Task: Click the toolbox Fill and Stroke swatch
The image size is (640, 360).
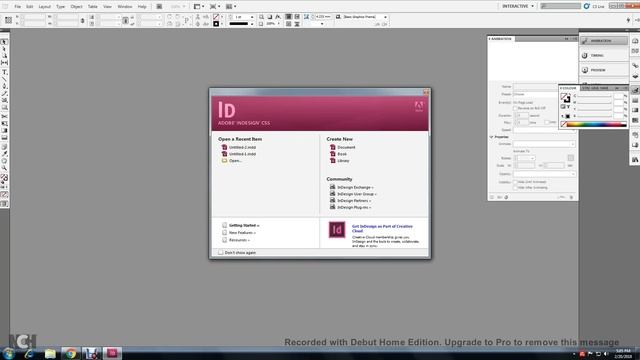Action: (4, 178)
